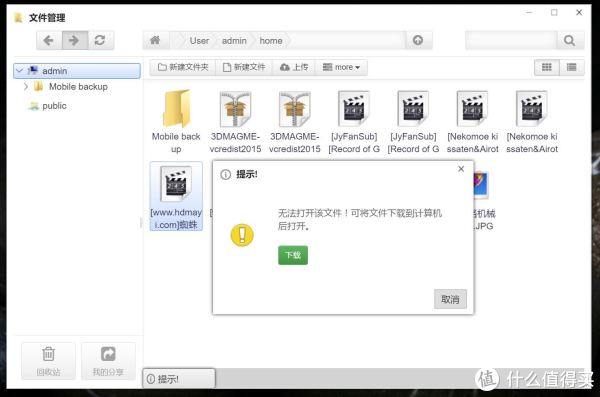600x397 pixels.
Task: Click the new folder (新建文件夹) button
Action: click(x=183, y=67)
